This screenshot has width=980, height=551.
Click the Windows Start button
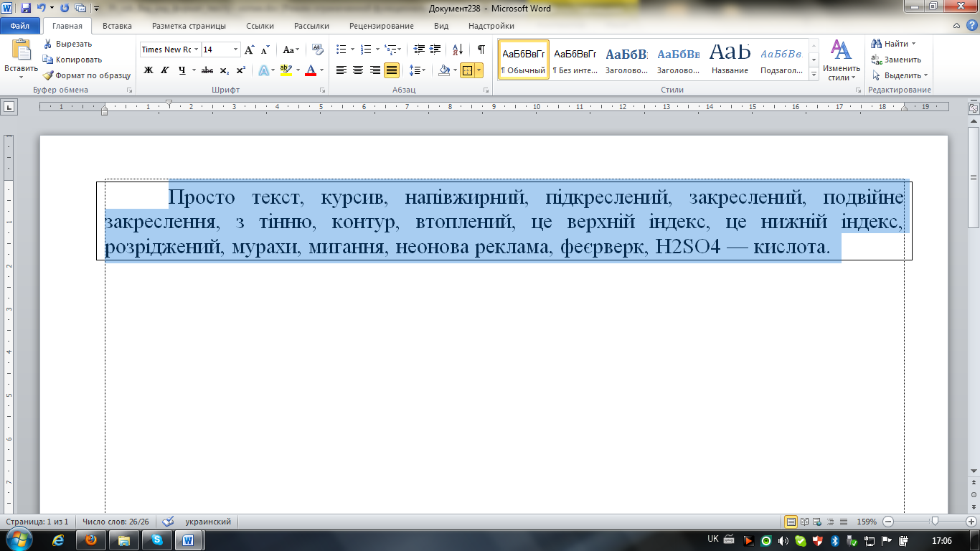click(x=19, y=540)
